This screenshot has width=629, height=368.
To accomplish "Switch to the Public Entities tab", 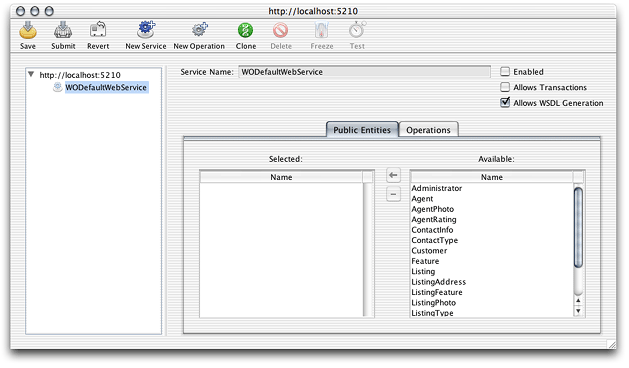I will coord(362,130).
